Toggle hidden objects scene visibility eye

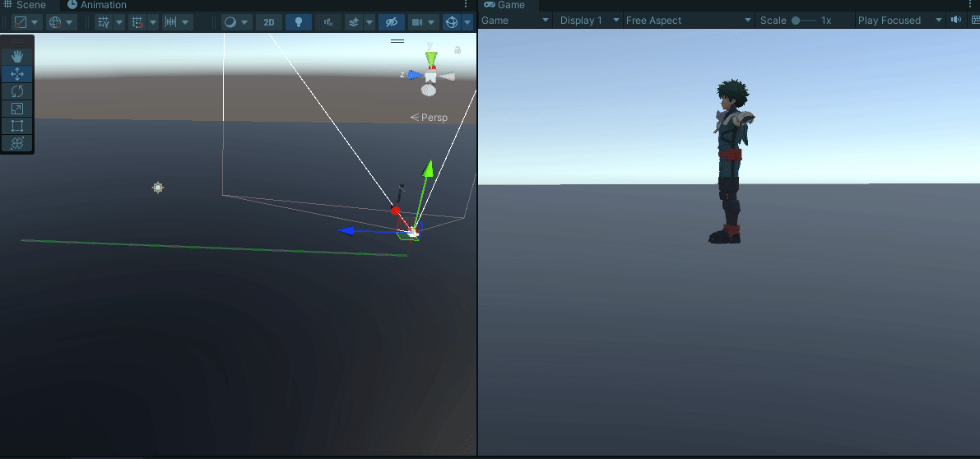point(392,22)
